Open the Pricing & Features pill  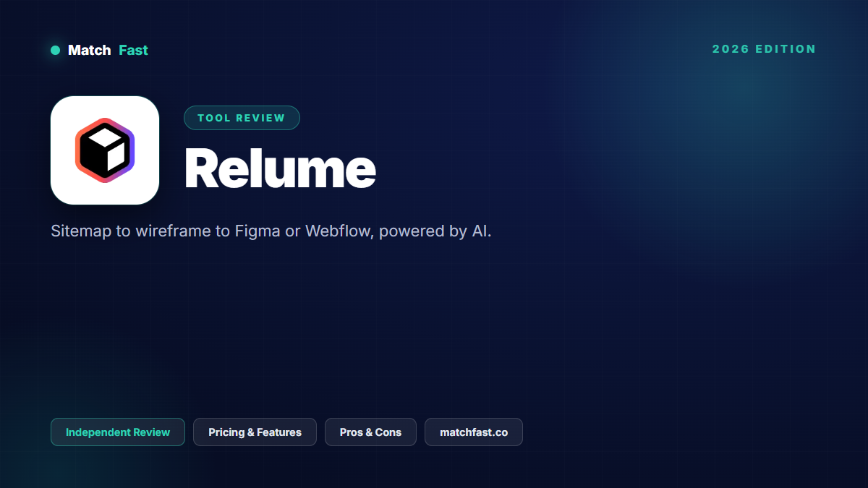tap(255, 432)
